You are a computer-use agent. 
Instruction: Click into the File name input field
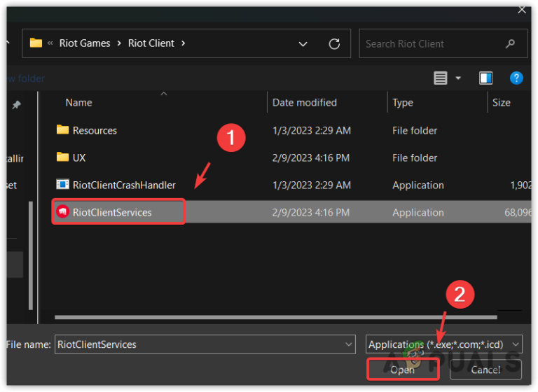[x=205, y=344]
